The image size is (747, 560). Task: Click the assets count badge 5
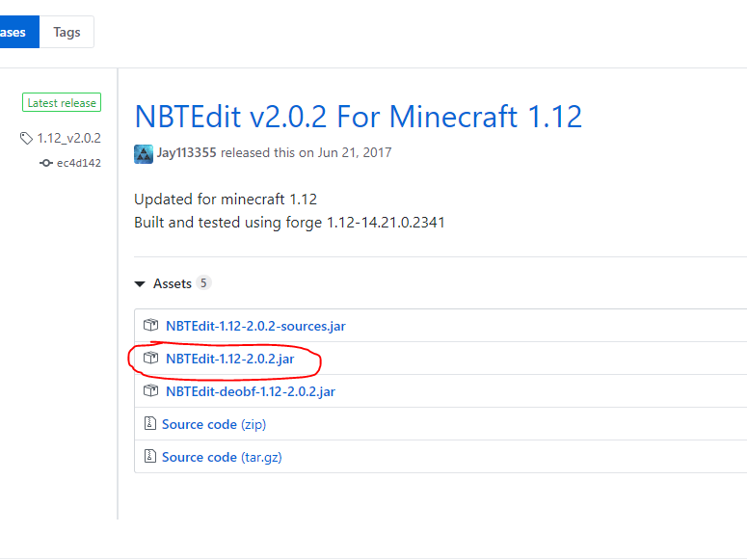(203, 283)
